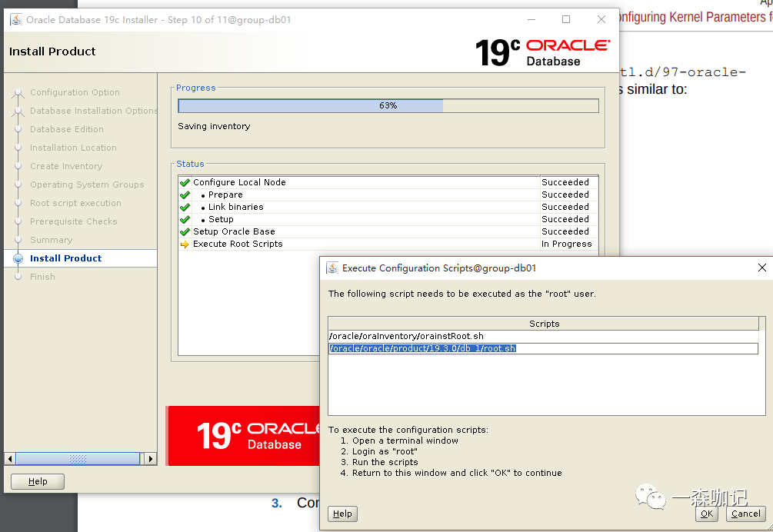Select the Summary step in sidebar

51,240
